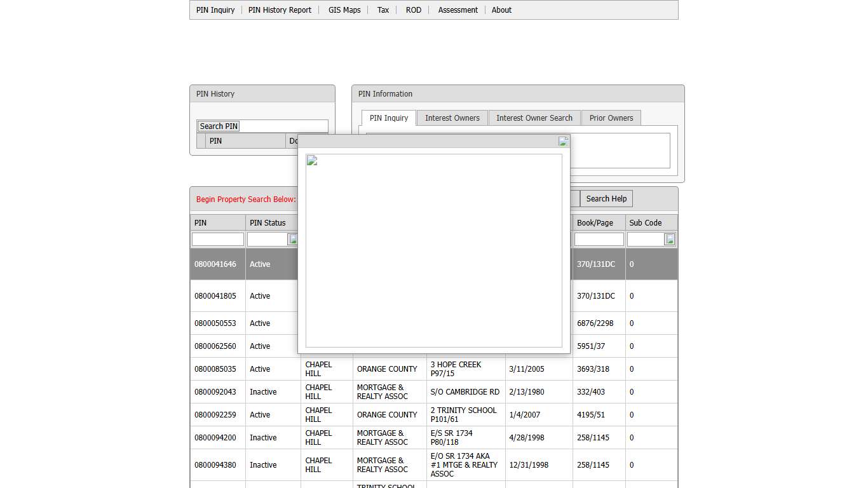This screenshot has height=488, width=868.
Task: Open the PIN History Report menu
Action: (280, 10)
